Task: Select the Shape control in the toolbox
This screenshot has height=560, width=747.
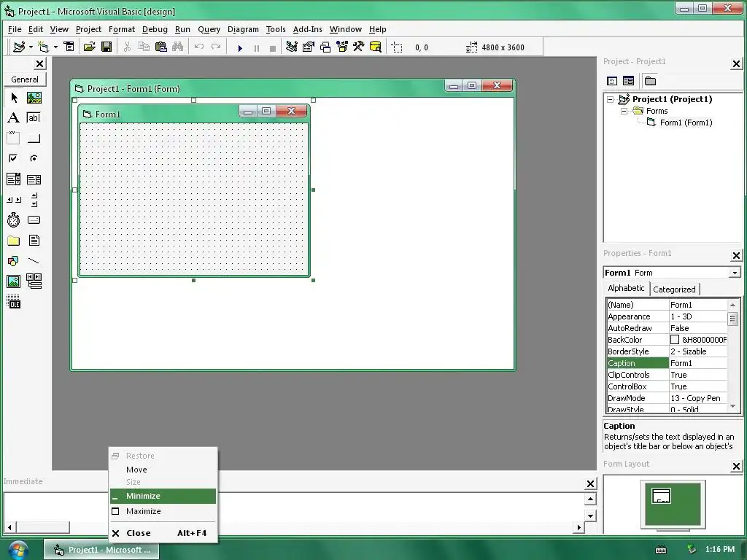Action: [14, 261]
